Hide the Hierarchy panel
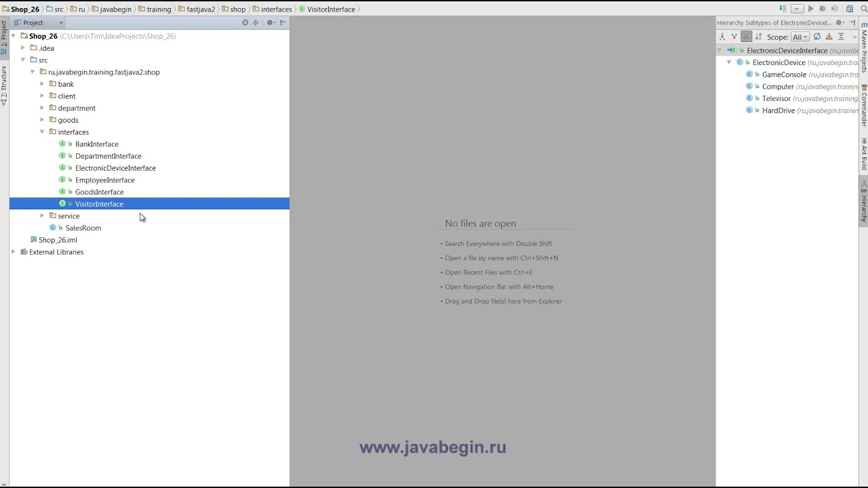This screenshot has height=488, width=868. (x=852, y=22)
